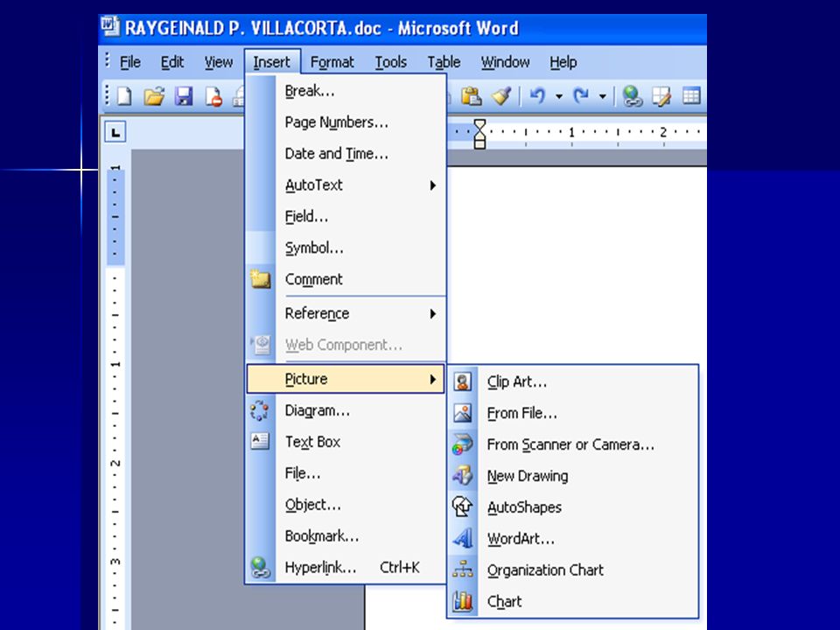The height and width of the screenshot is (630, 840).
Task: Click the Hyperlink globe icon in Insert menu
Action: (261, 567)
